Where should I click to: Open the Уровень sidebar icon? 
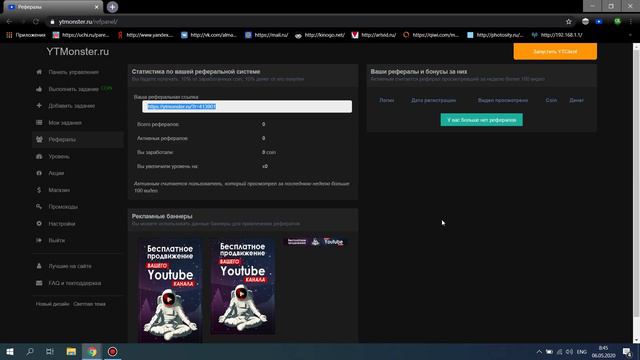point(39,156)
